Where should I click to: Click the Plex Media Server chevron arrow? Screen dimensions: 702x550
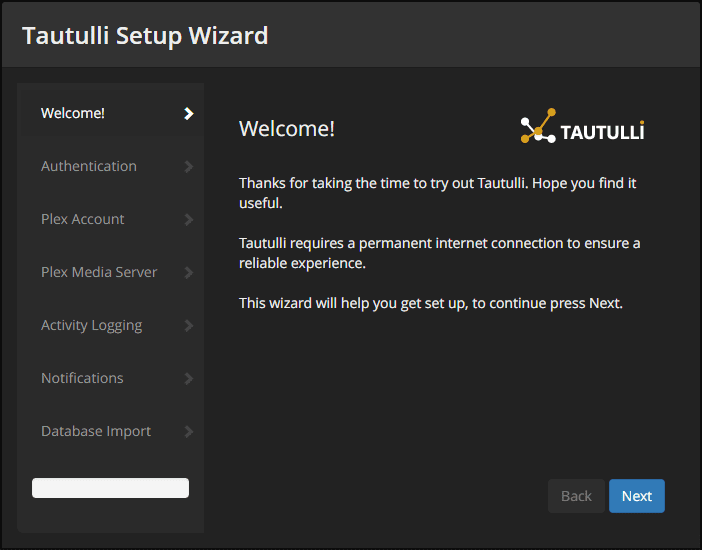pos(189,273)
